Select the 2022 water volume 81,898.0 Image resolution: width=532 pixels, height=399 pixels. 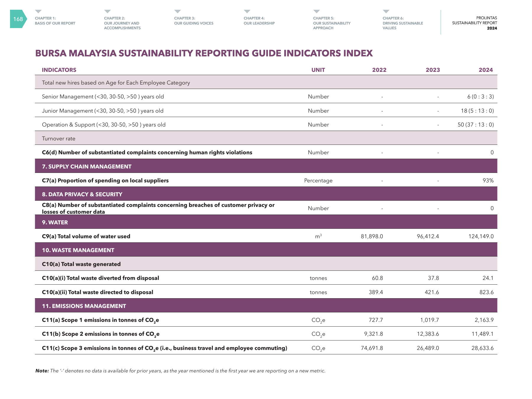point(372,236)
